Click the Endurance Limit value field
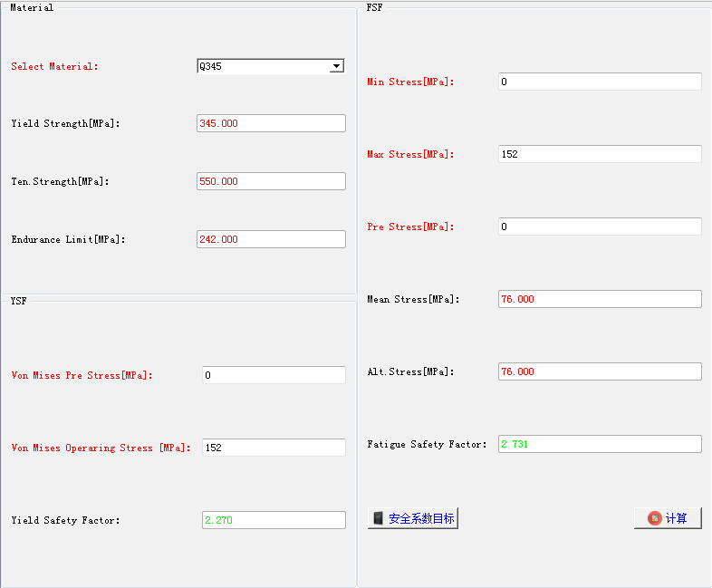Screen dimensions: 712x588 tap(271, 239)
